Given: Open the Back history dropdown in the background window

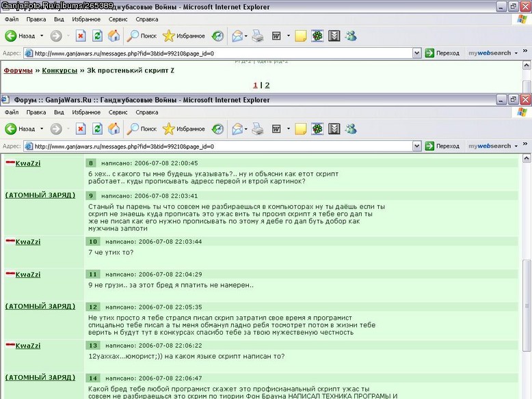Looking at the screenshot, I should click(x=42, y=36).
